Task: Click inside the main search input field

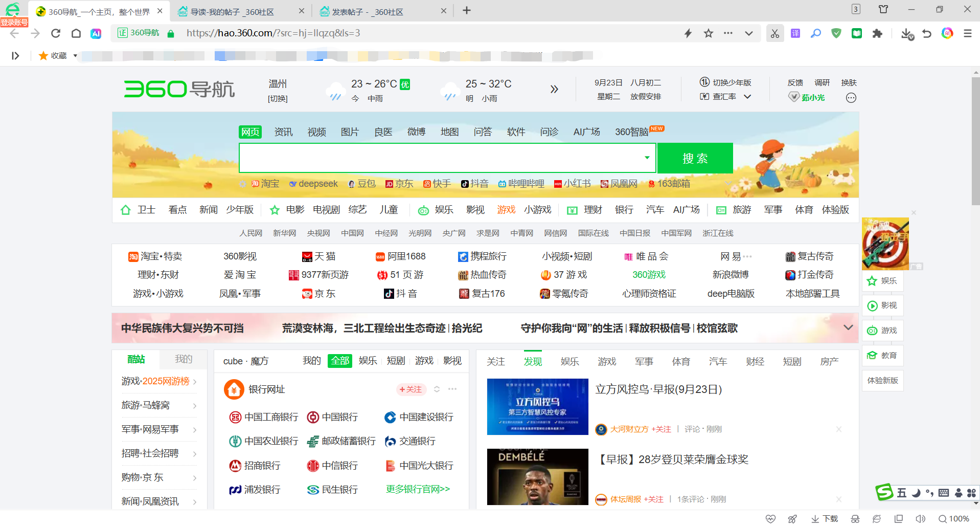Action: coord(440,158)
